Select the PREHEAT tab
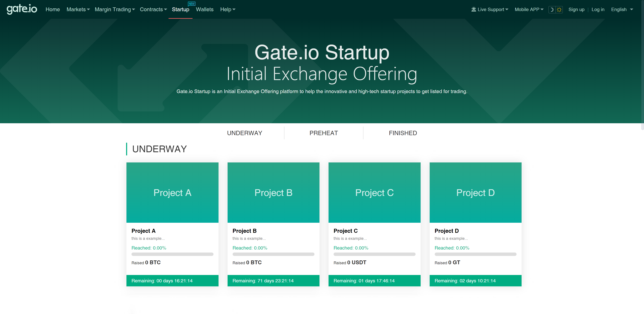Screen dimensions: 644x314 (x=324, y=133)
